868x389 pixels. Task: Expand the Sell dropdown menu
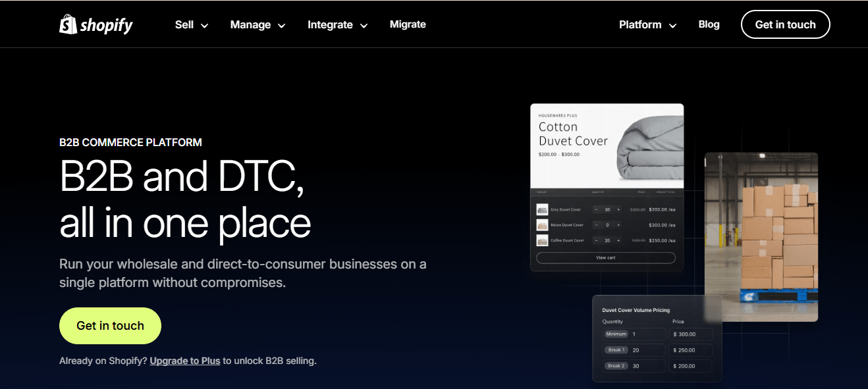tap(192, 25)
